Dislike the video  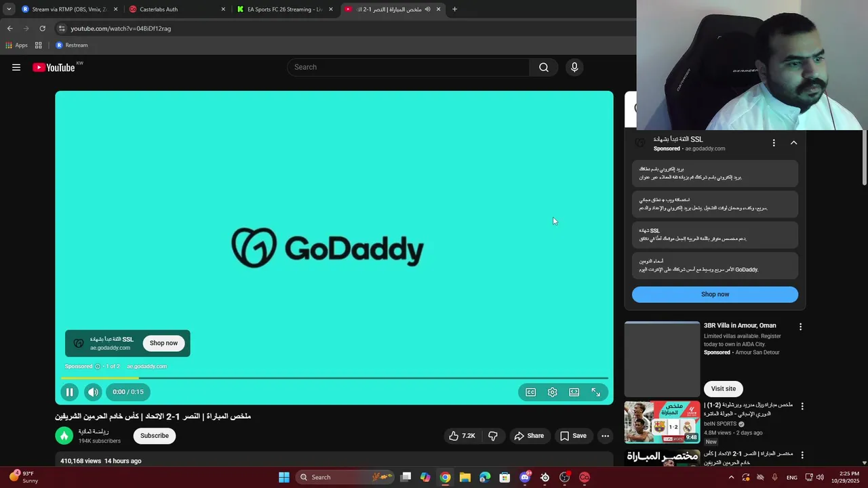coord(493,436)
